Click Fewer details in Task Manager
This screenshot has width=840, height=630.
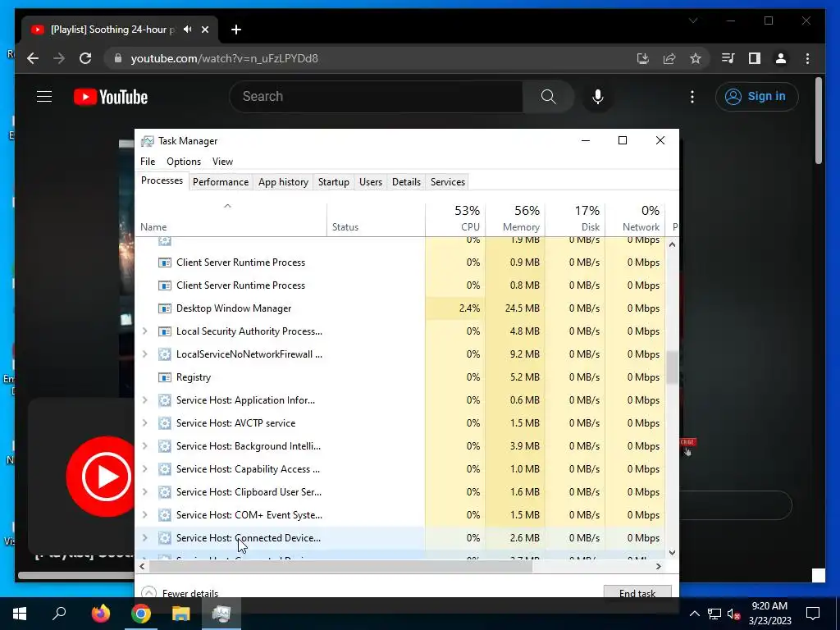tap(180, 593)
